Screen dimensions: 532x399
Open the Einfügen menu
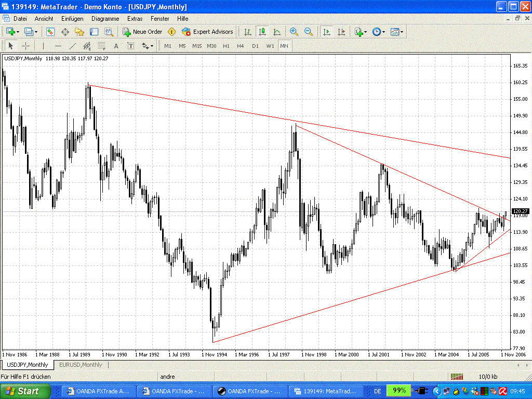click(x=72, y=18)
